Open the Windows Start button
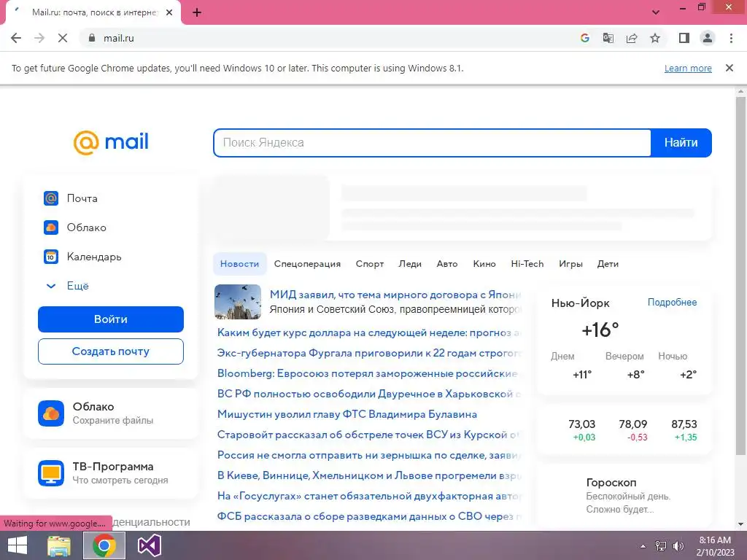This screenshot has height=560, width=747. click(18, 545)
